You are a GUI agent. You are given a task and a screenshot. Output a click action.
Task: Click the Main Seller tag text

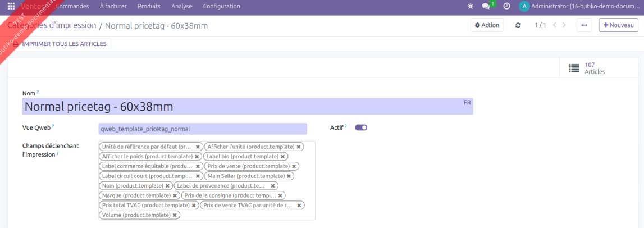click(246, 176)
